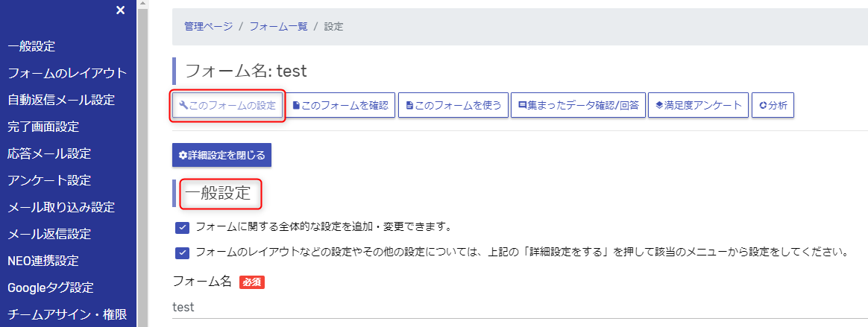The height and width of the screenshot is (327, 868).
Task: Toggle the フォームに関する全体的な設定 checkbox
Action: coord(182,227)
